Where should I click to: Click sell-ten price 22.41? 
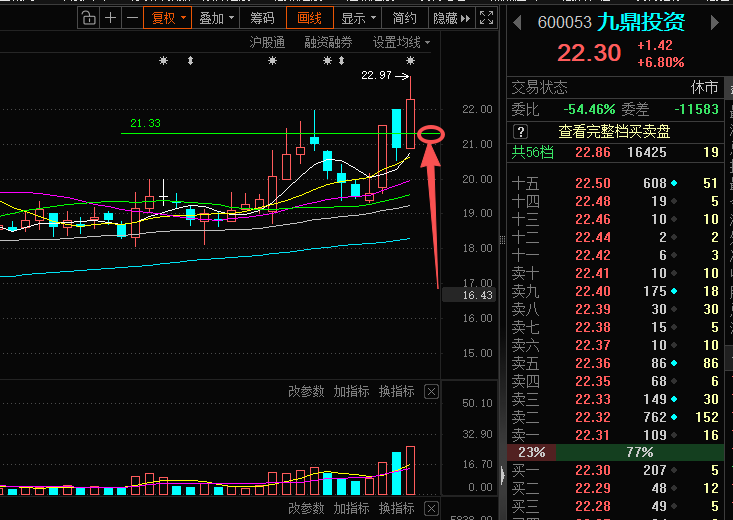(593, 273)
